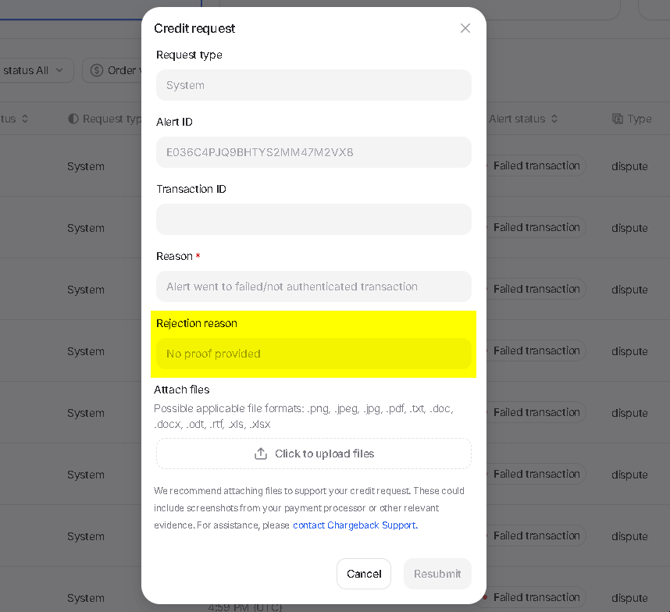Click to upload files area
This screenshot has width=670, height=612.
coord(313,454)
